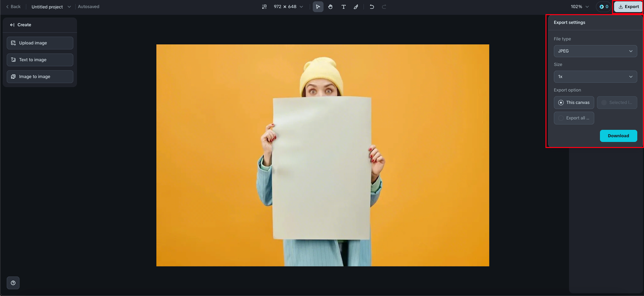Choose the Selected layers export option
The image size is (644, 296).
(617, 103)
